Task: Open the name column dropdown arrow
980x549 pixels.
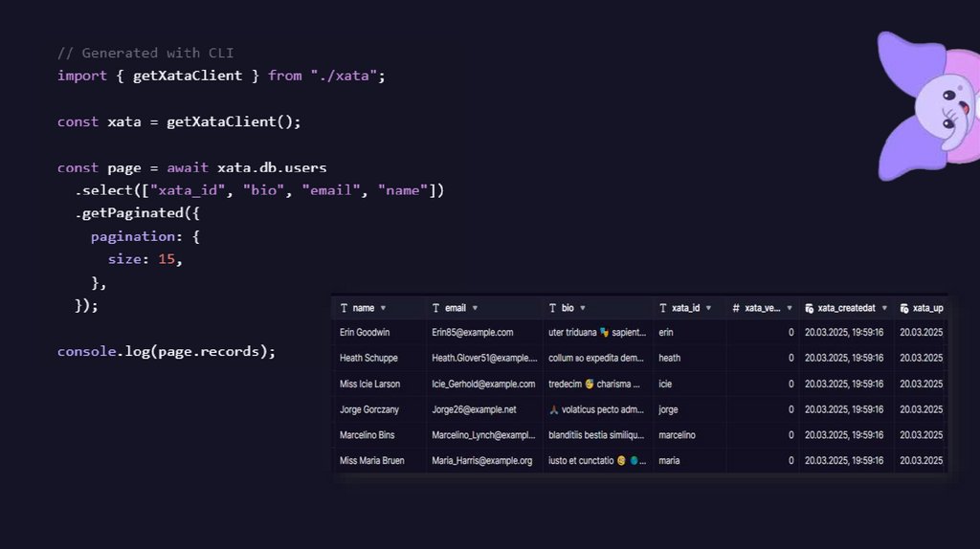Action: coord(383,308)
